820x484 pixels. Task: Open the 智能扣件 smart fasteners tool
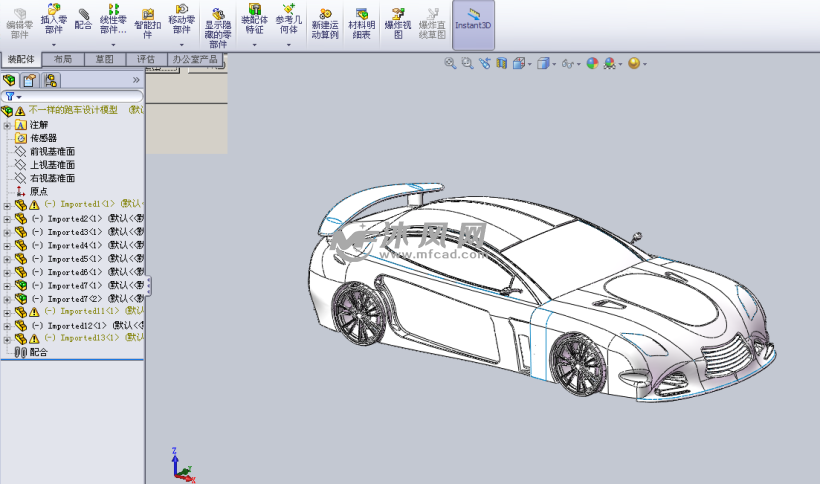click(148, 22)
